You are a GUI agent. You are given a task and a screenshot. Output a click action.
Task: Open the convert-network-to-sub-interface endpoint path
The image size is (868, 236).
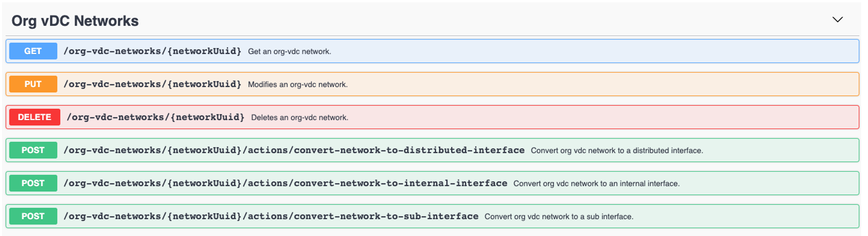click(x=271, y=216)
